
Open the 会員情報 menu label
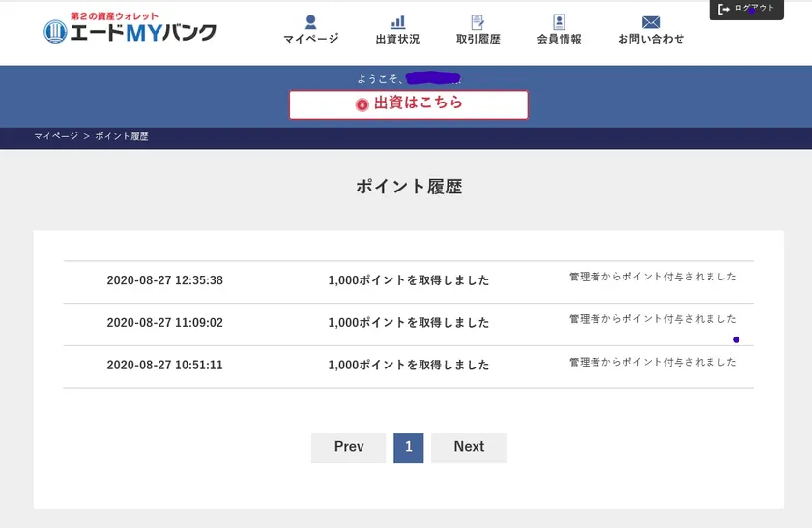559,39
